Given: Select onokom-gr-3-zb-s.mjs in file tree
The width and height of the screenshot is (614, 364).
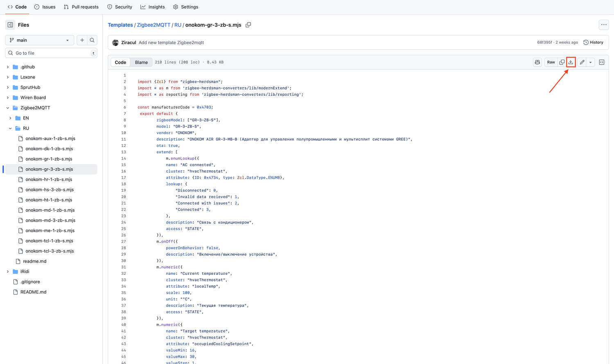Looking at the screenshot, I should click(x=49, y=169).
